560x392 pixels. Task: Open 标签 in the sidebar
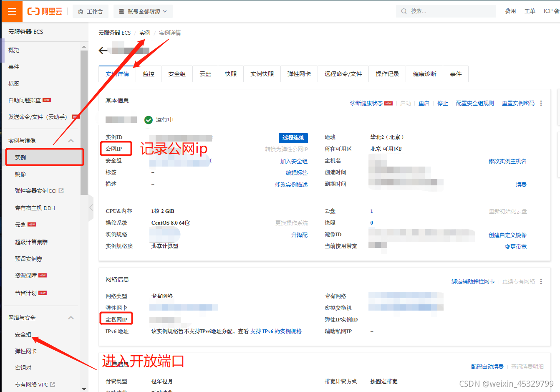tap(14, 83)
